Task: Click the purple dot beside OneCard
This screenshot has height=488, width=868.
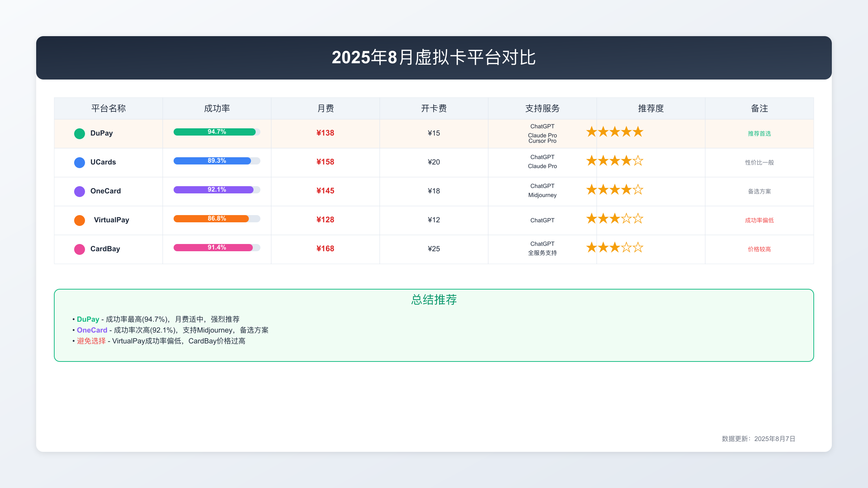Action: (x=80, y=192)
